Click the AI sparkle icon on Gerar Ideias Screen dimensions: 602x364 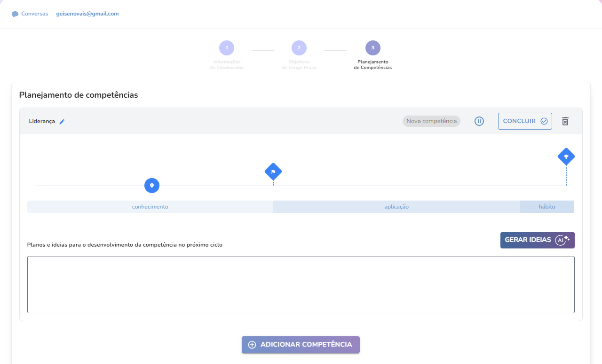click(562, 240)
